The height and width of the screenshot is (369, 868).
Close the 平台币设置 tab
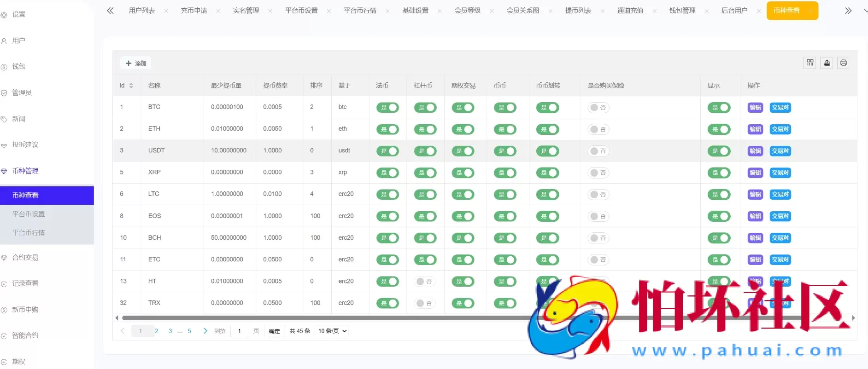pos(328,11)
